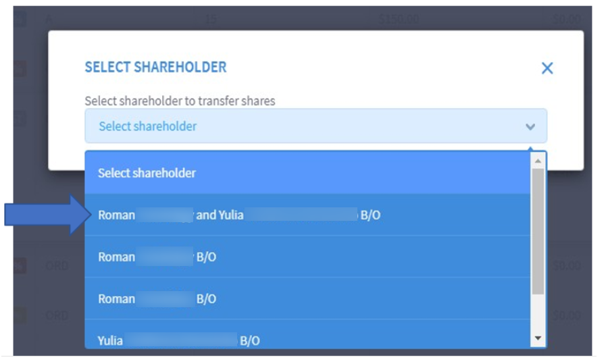Click dimmed icon beside share class A row
Screen dimensions: 606x364
[x=20, y=18]
